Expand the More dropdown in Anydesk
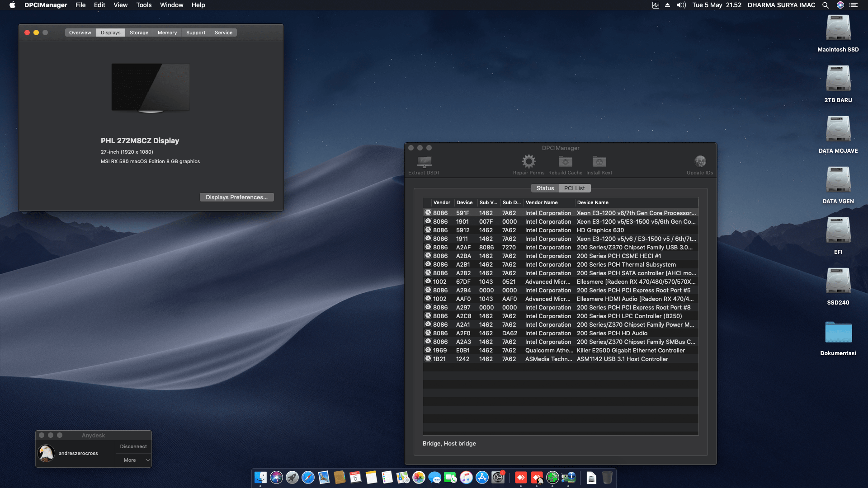The image size is (868, 488). click(x=133, y=460)
